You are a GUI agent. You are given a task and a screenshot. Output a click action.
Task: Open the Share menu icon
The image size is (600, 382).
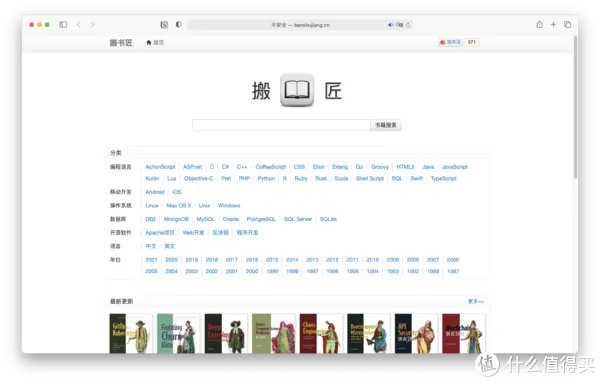click(x=540, y=24)
